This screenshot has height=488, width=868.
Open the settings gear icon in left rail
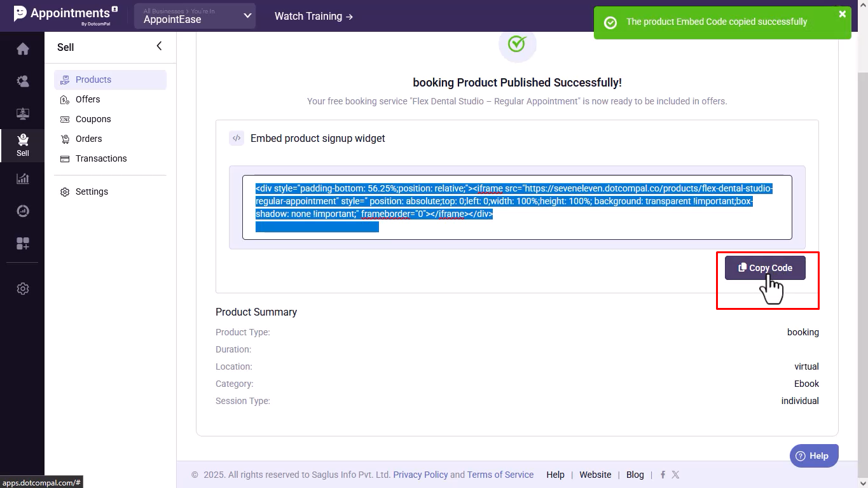[x=22, y=289]
